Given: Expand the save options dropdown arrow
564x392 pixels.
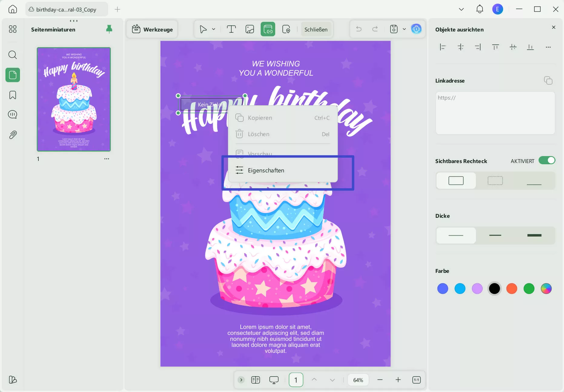Looking at the screenshot, I should click(404, 29).
